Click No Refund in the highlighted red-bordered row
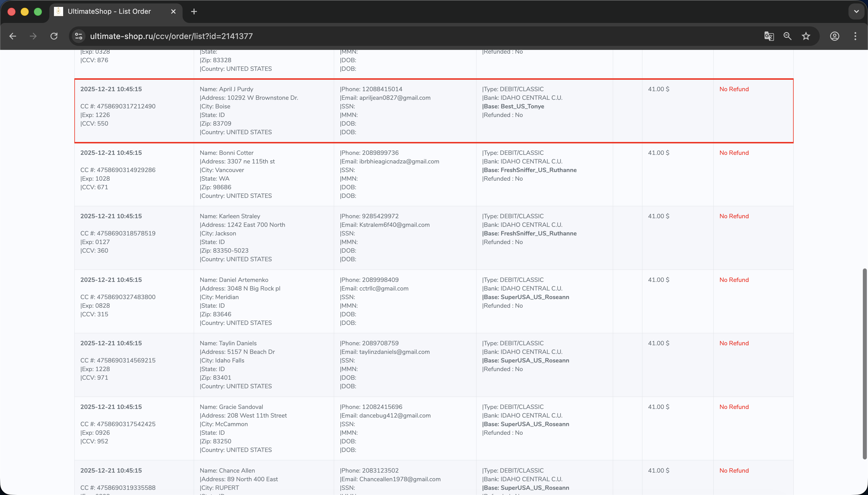The height and width of the screenshot is (495, 868). pyautogui.click(x=734, y=89)
